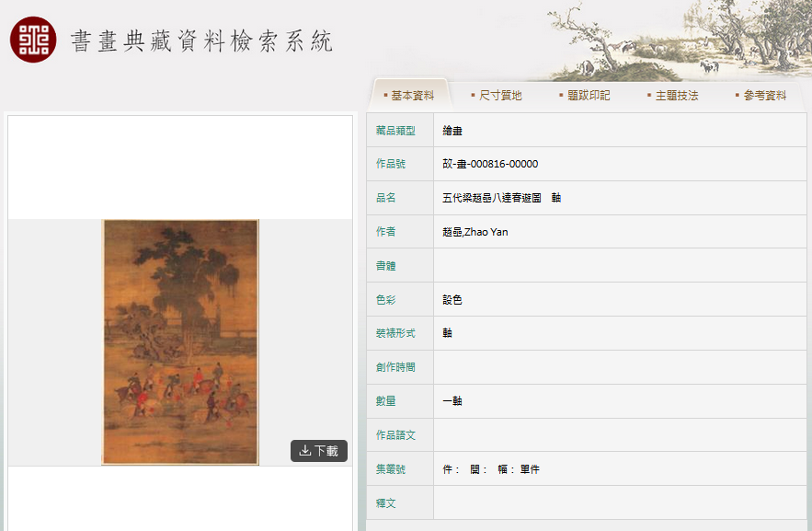Select the 藏品類型 value 繪畫
812x531 pixels.
pos(452,131)
